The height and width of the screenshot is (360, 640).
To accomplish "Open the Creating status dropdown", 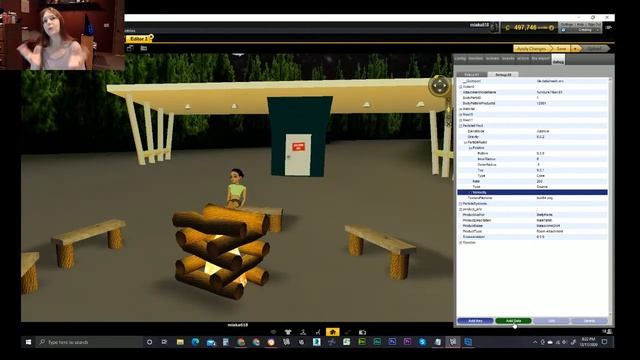I will point(597,30).
